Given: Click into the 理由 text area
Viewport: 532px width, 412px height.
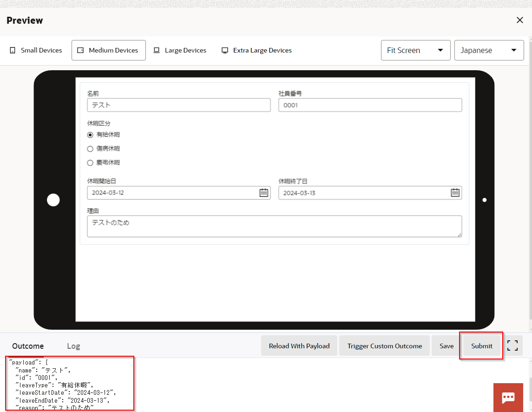Looking at the screenshot, I should tap(274, 226).
